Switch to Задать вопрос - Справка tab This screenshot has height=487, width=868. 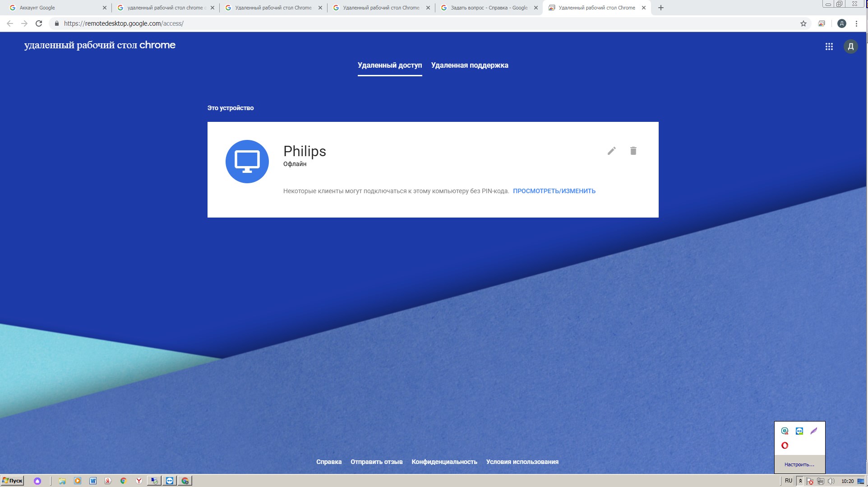click(489, 8)
